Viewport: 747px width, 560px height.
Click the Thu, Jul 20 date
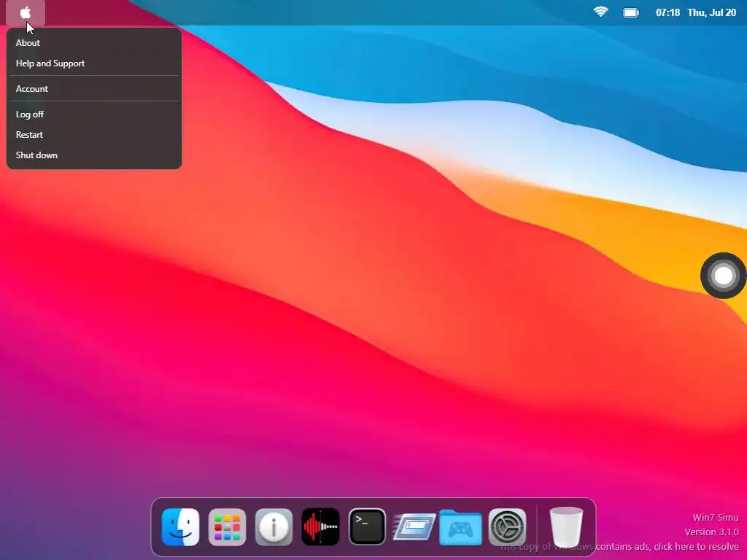point(712,13)
